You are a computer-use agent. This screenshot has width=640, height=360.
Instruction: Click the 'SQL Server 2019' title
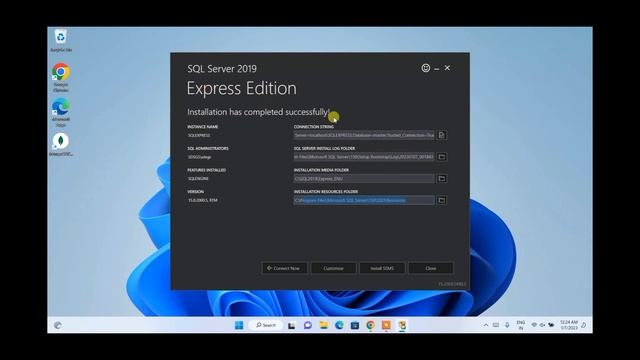point(222,69)
